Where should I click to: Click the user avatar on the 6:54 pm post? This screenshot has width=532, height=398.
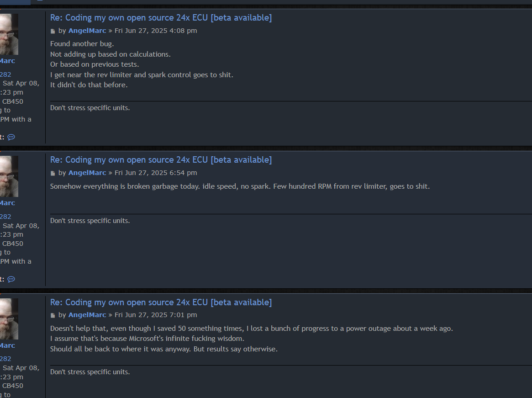(9, 176)
